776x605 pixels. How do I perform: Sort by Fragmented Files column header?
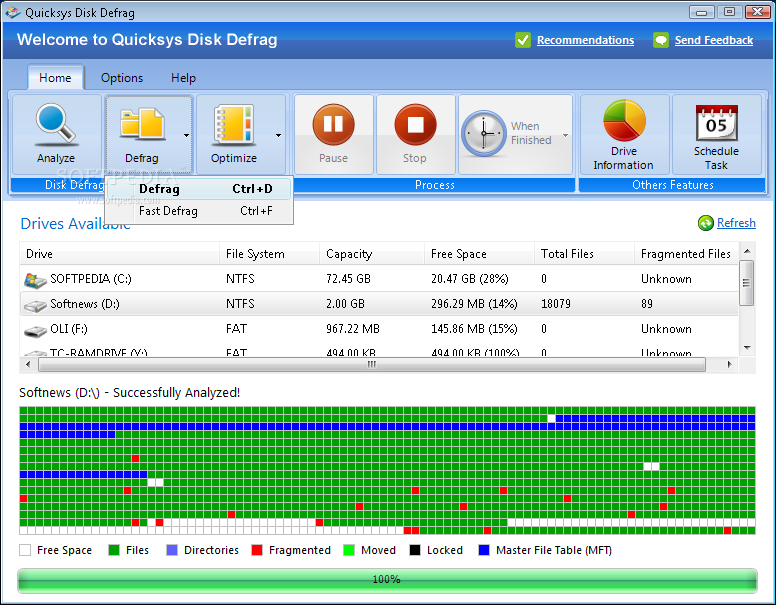pos(686,253)
